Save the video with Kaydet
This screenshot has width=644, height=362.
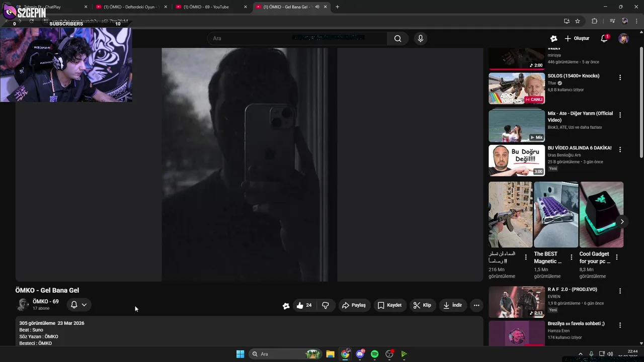tap(389, 305)
